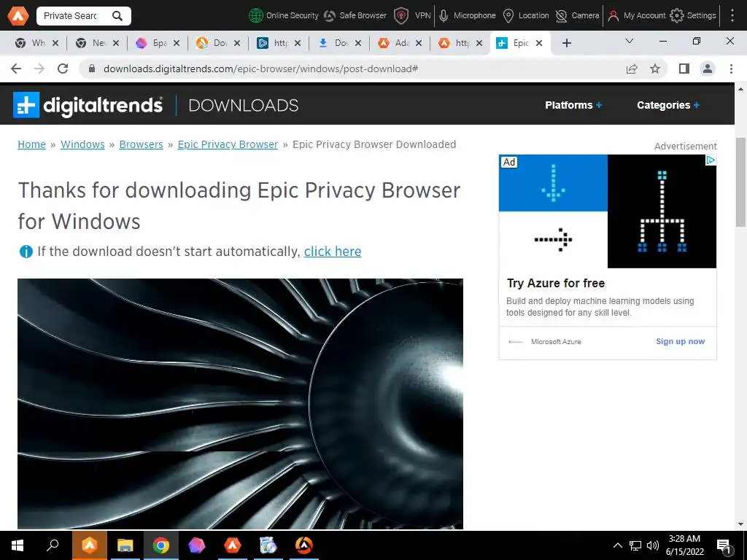The height and width of the screenshot is (560, 747).
Task: Open the notification center icon
Action: coord(724,547)
